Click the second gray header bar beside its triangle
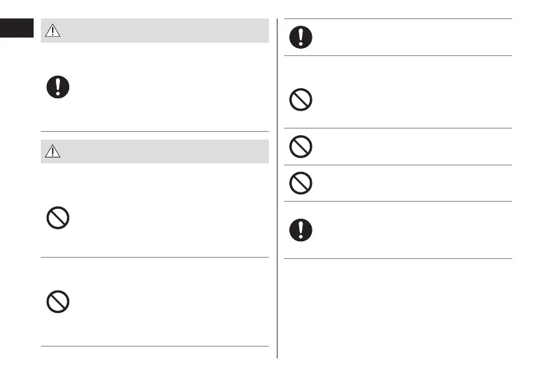 pos(165,152)
